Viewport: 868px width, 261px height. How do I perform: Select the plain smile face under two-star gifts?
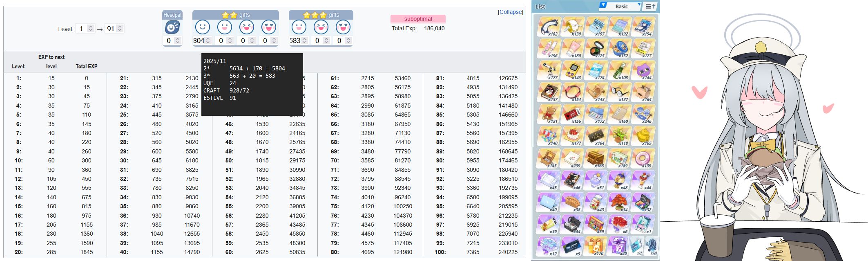coord(202,27)
